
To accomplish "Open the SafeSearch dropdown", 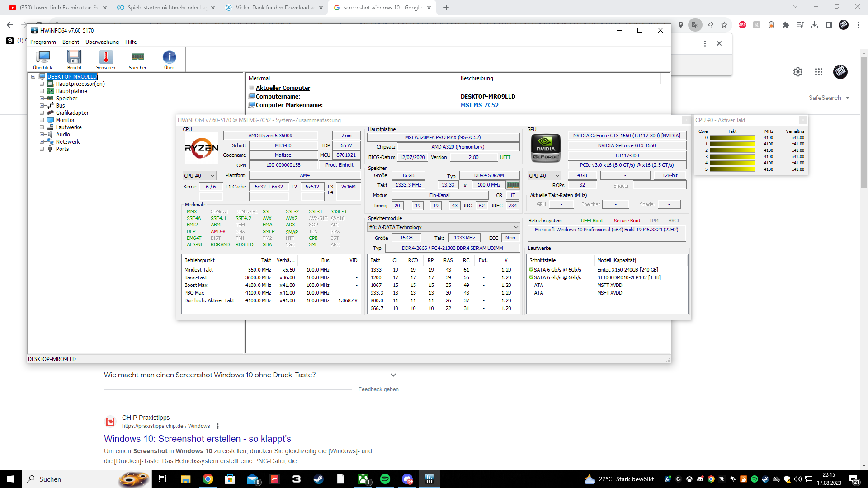I will coord(829,98).
